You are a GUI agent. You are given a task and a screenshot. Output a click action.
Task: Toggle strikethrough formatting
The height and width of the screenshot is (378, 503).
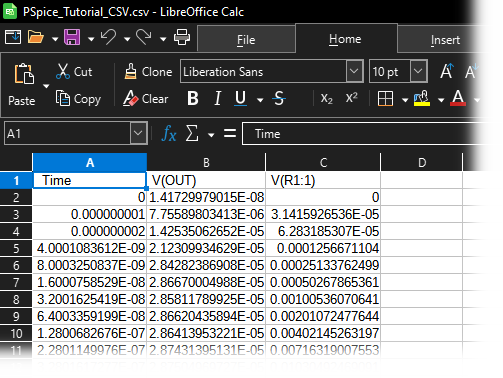coord(279,99)
